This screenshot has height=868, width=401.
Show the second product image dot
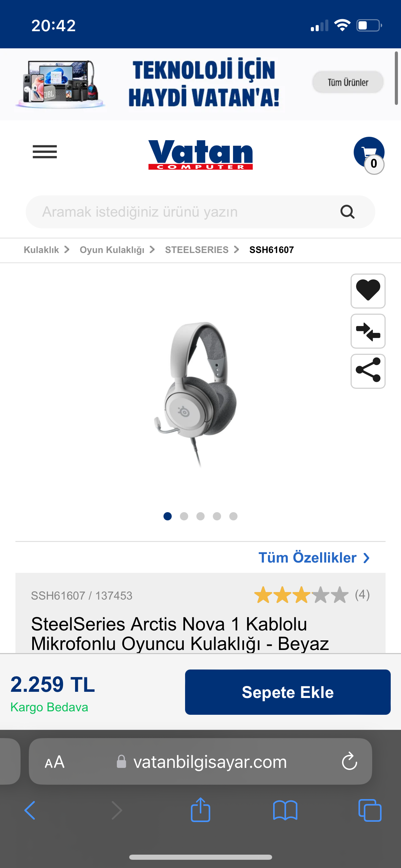click(184, 516)
